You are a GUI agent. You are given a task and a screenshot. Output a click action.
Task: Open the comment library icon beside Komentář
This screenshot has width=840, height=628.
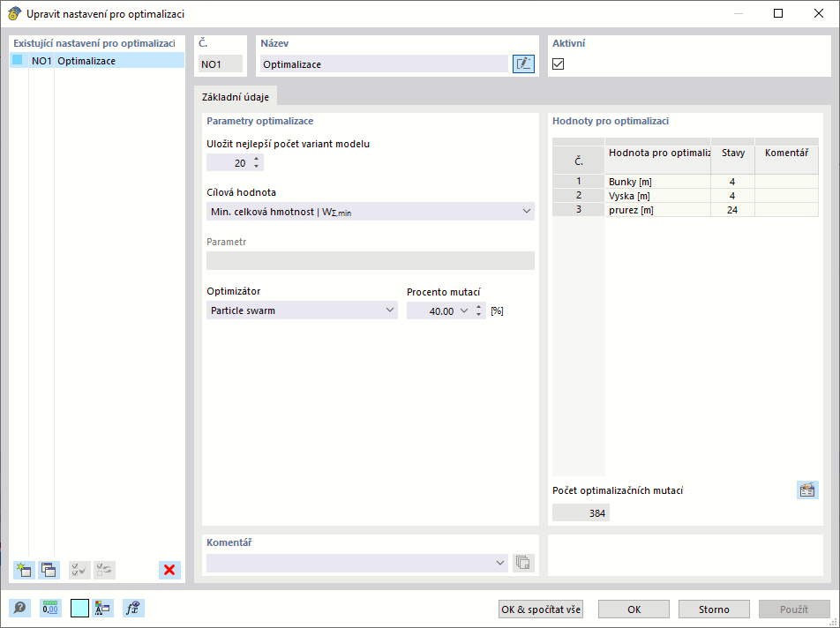[x=523, y=563]
